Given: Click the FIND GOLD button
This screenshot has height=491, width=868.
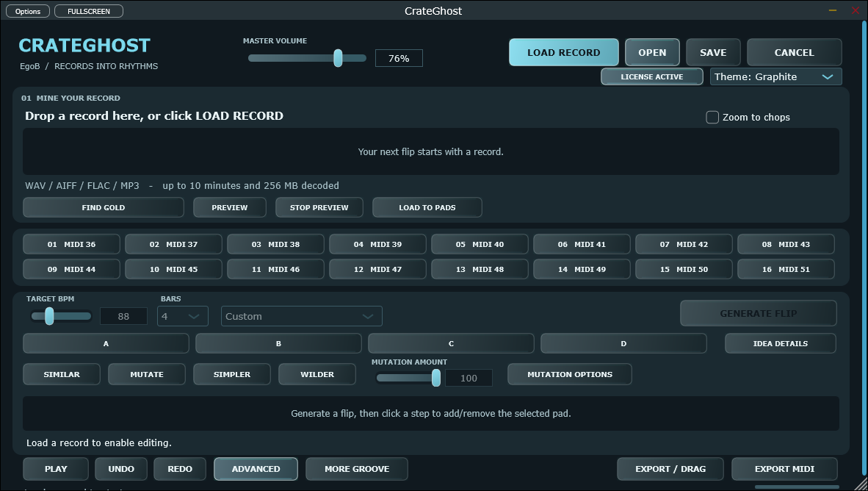Looking at the screenshot, I should coord(103,207).
